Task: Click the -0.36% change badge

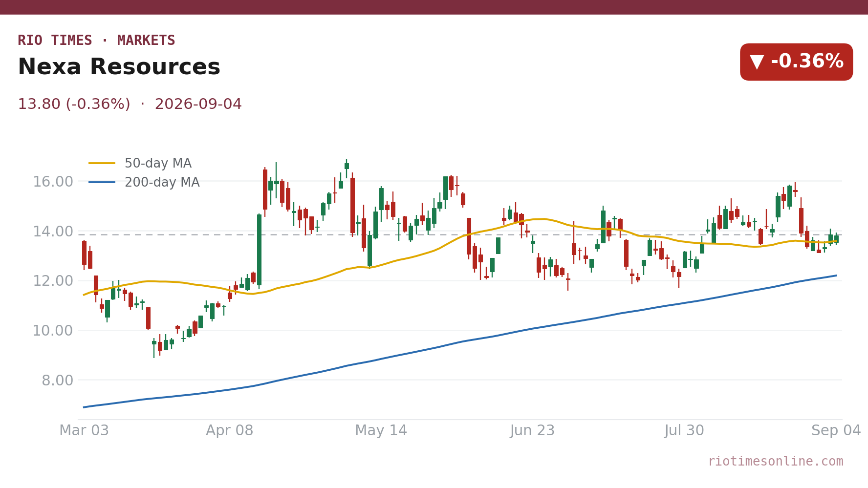Action: pos(796,62)
